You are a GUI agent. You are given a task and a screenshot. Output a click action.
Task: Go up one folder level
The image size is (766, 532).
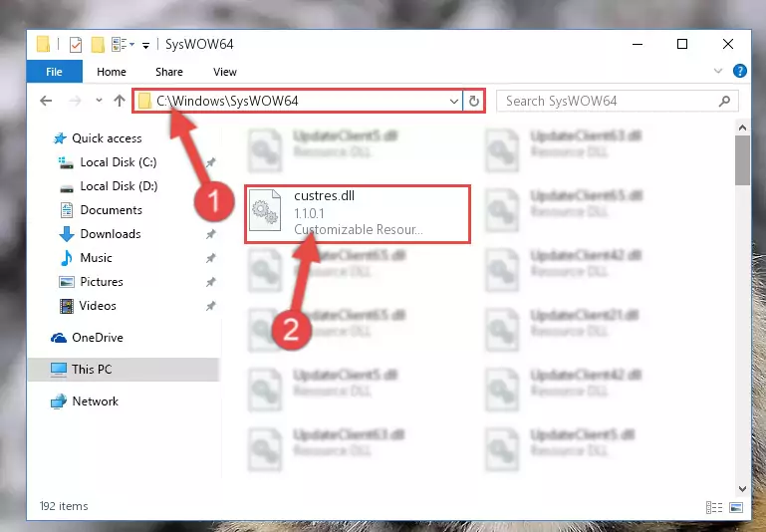click(x=120, y=101)
